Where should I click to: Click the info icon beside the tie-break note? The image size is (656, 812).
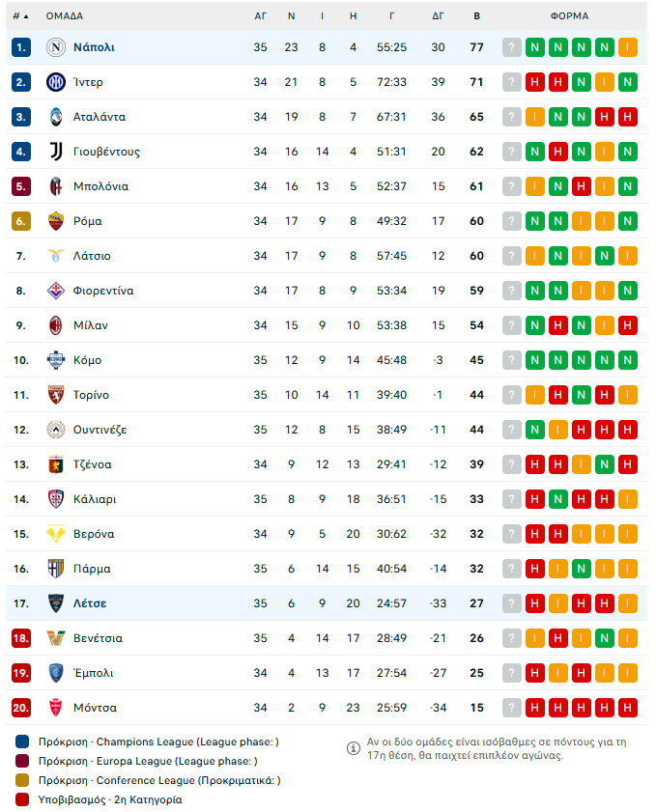click(x=354, y=748)
